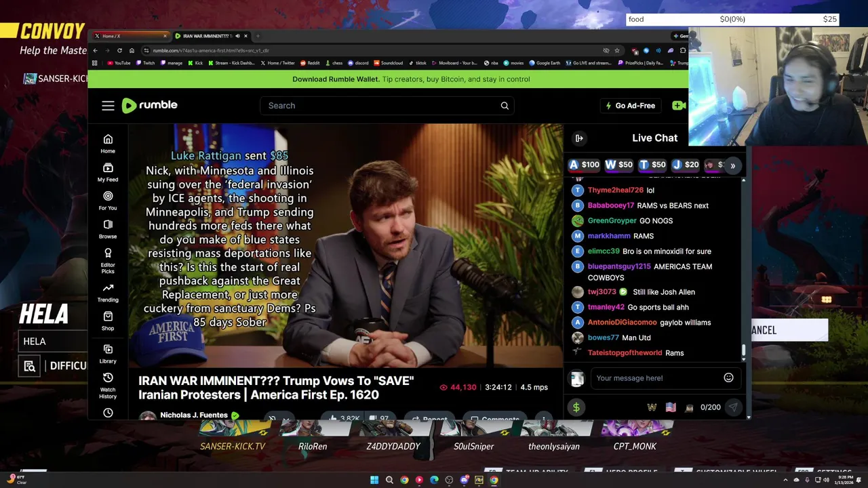The height and width of the screenshot is (488, 868).
Task: Go back in the browser
Action: coord(95,50)
